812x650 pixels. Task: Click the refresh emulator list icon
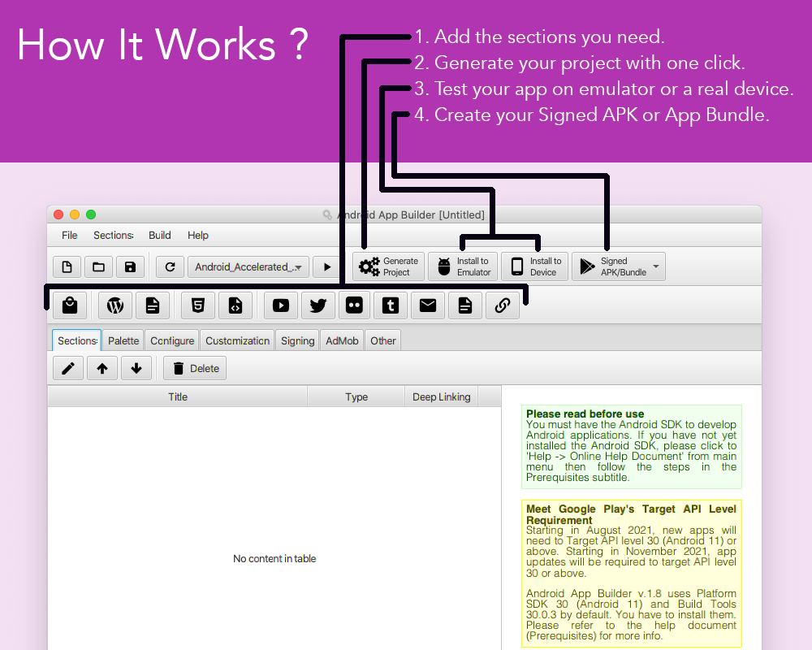[170, 267]
